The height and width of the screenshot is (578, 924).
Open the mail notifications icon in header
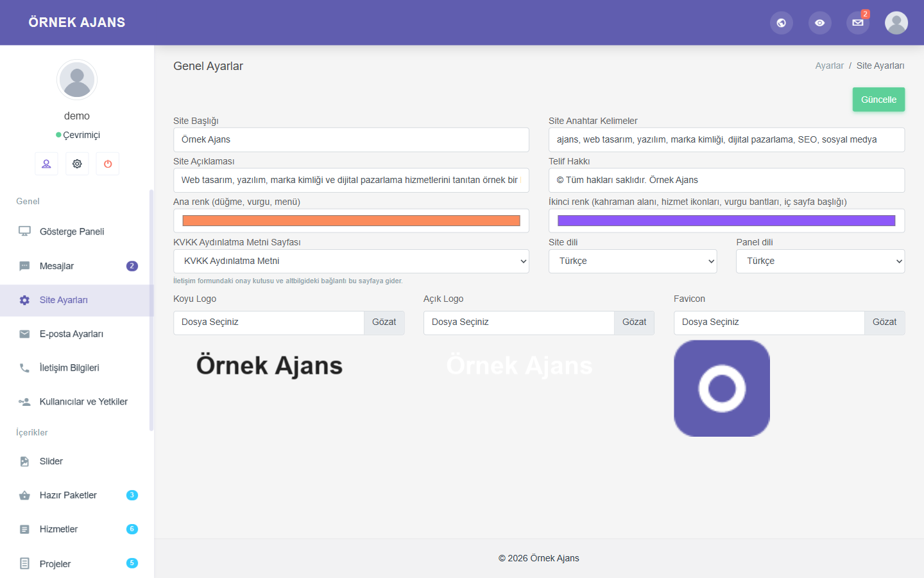coord(858,22)
